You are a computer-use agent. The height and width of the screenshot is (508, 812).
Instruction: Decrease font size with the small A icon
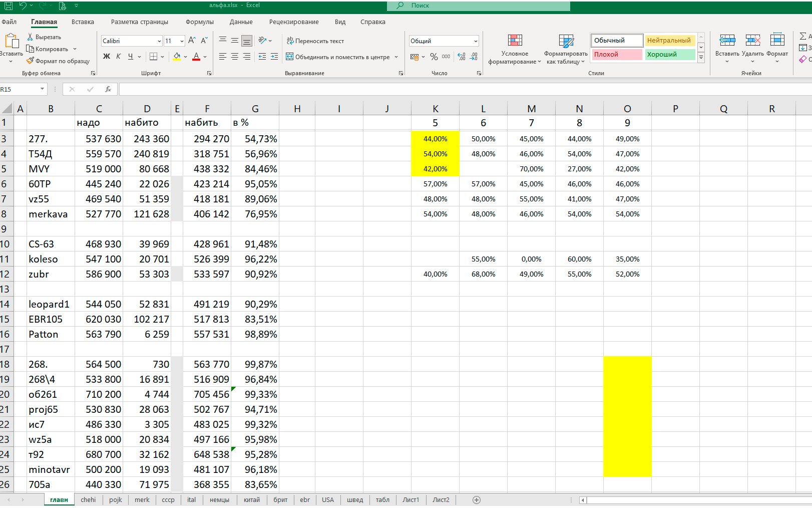(x=204, y=41)
